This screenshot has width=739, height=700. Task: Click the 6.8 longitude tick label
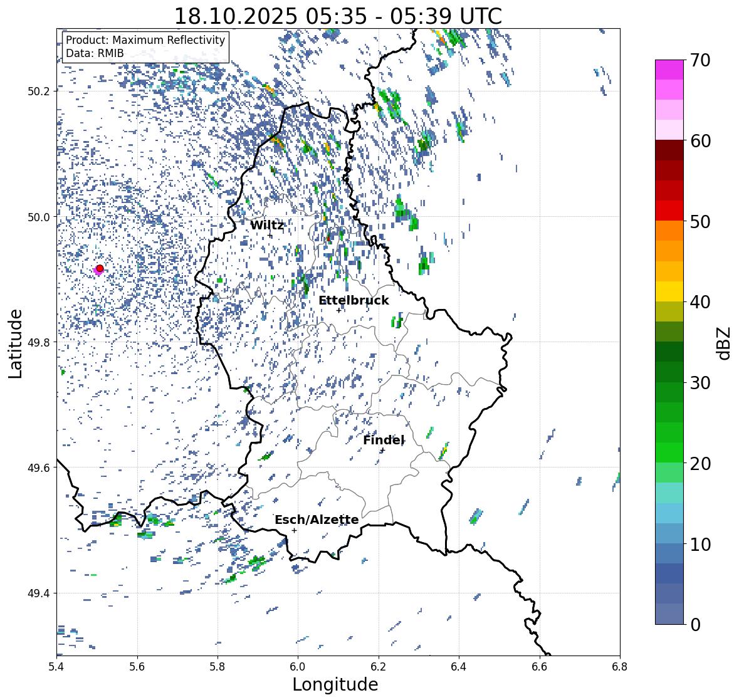pyautogui.click(x=620, y=667)
